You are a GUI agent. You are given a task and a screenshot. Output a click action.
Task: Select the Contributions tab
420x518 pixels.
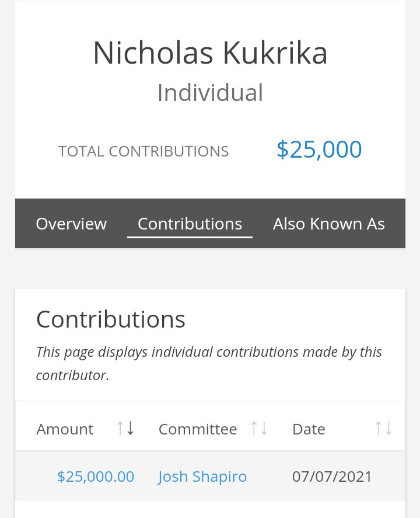point(190,224)
